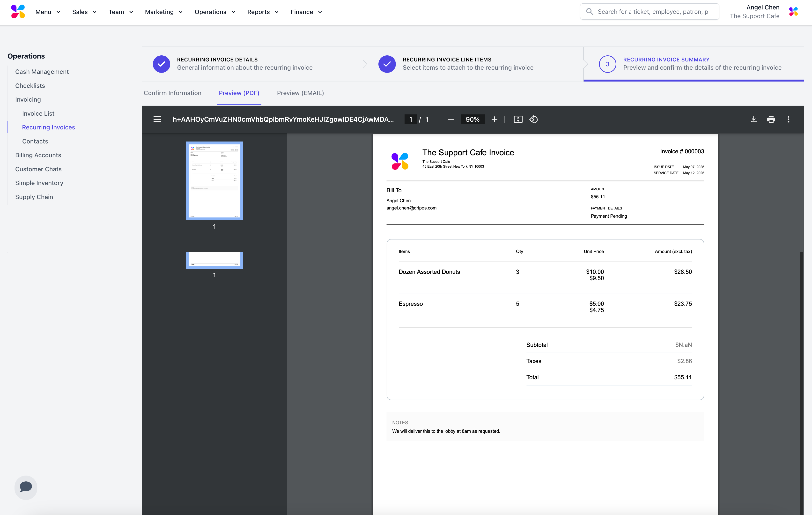The width and height of the screenshot is (812, 515).
Task: Expand the Marketing dropdown menu
Action: click(163, 12)
